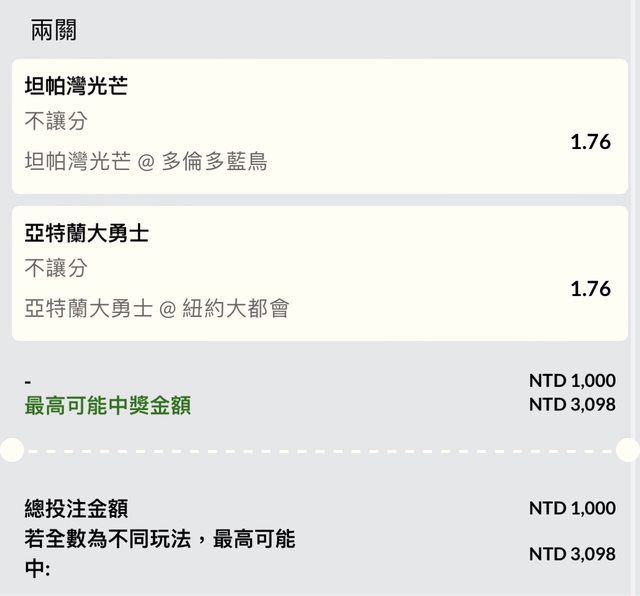Select the 坦帕灣光芒 pick title
The image size is (640, 596).
(76, 87)
